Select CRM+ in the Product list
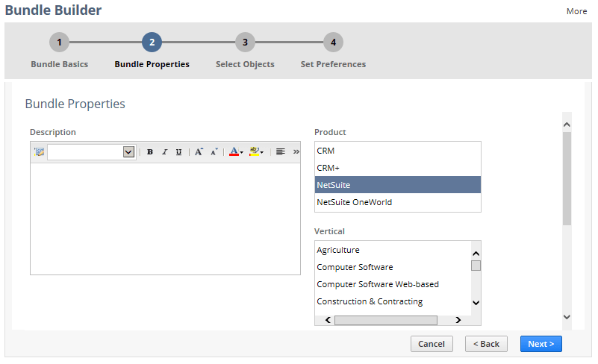The image size is (598, 364). click(397, 168)
